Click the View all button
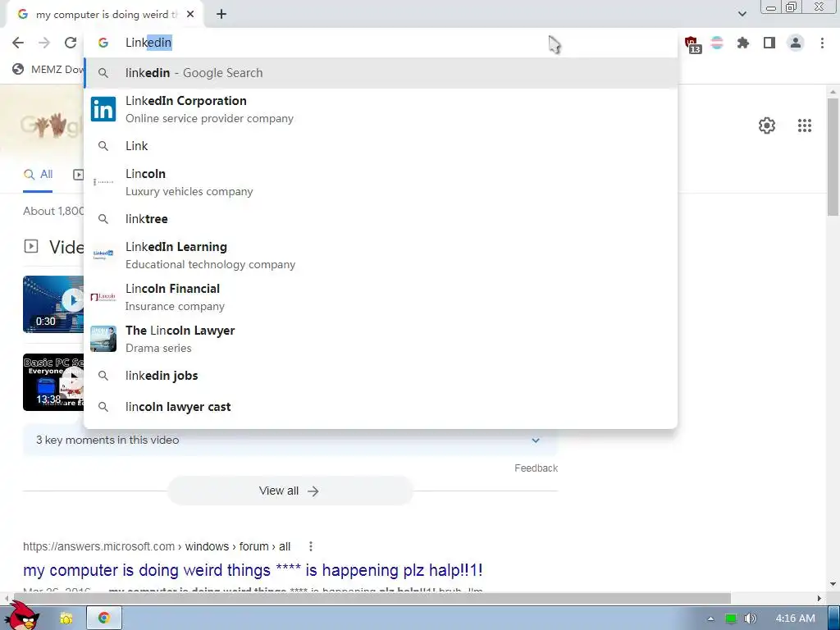Viewport: 840px width, 630px height. coord(290,491)
